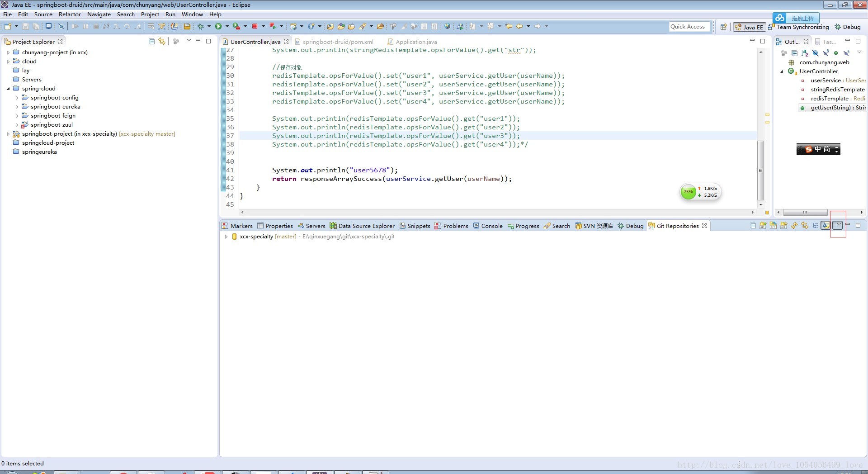The width and height of the screenshot is (868, 474).
Task: Collapse all in Project Explorer
Action: (x=151, y=42)
